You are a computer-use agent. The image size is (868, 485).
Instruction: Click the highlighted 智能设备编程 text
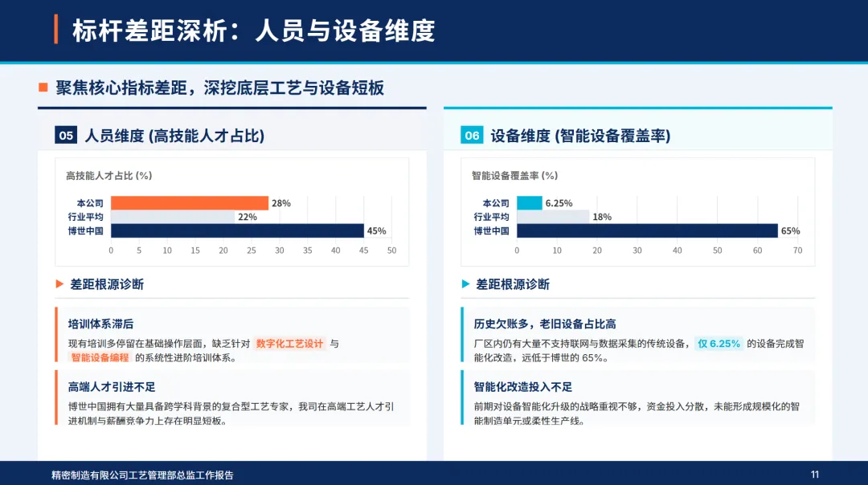click(100, 358)
